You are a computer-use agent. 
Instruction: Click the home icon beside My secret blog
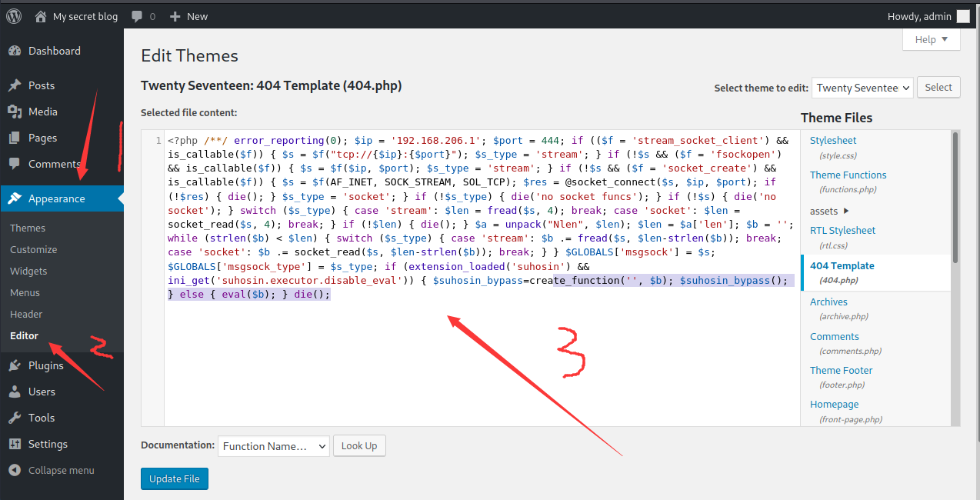point(42,15)
